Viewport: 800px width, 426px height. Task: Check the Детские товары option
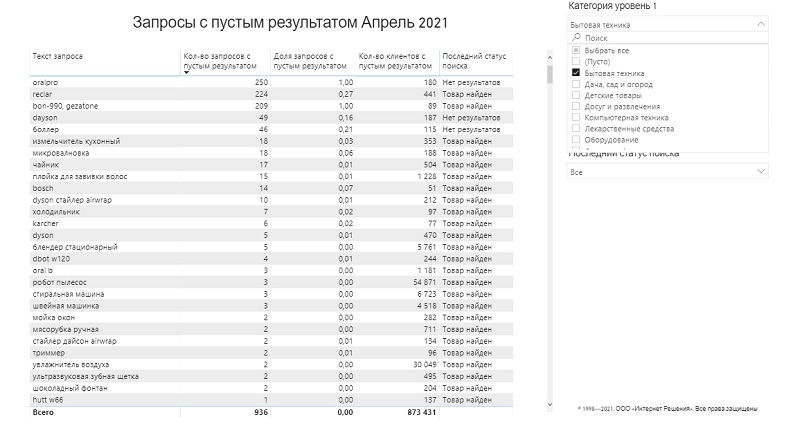point(576,95)
